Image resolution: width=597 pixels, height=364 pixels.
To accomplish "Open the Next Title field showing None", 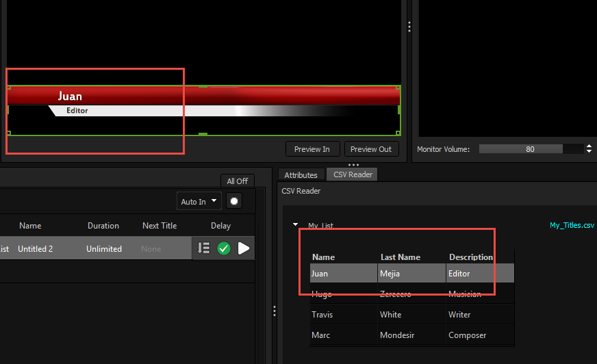I will point(151,249).
